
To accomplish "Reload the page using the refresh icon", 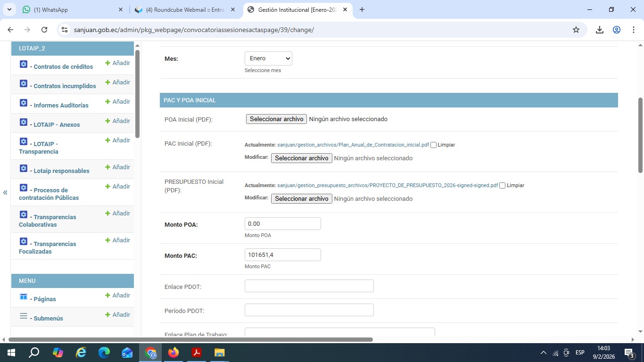I will pos(44,30).
